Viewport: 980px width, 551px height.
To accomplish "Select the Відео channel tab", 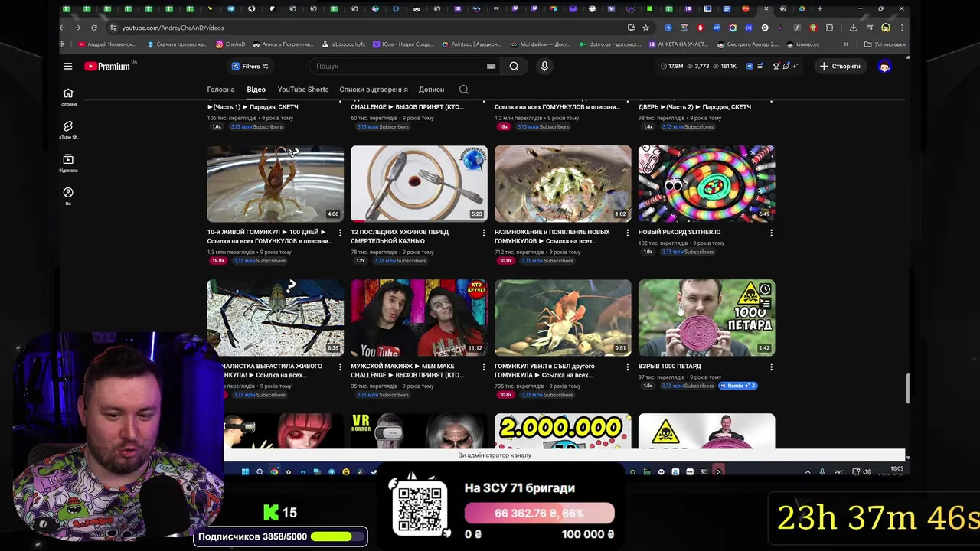I will (x=256, y=90).
